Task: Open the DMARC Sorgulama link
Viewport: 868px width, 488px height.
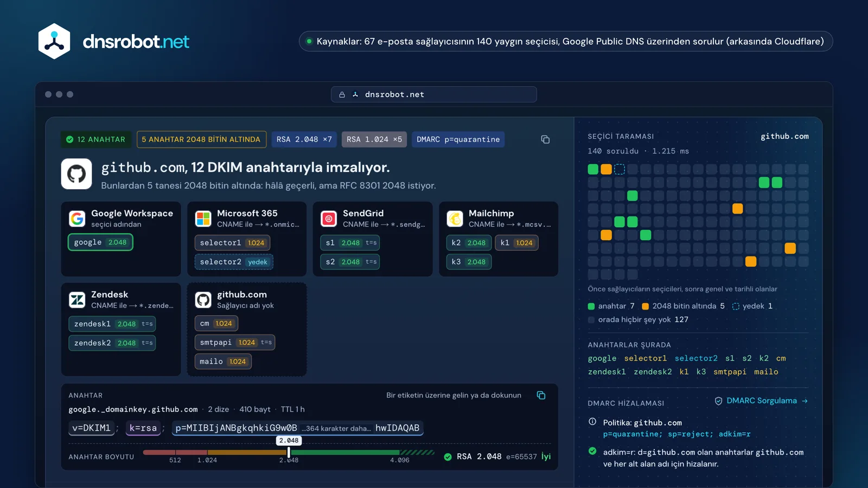Action: (761, 401)
